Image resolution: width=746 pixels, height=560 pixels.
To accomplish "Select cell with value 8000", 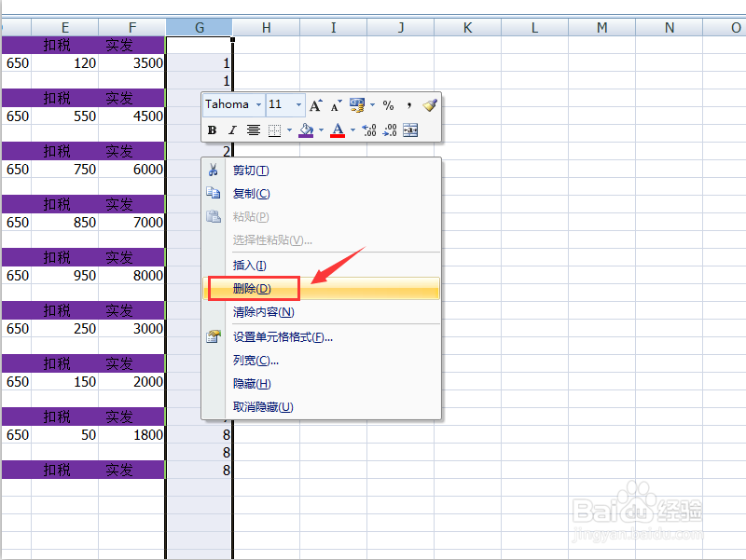I will pyautogui.click(x=131, y=275).
